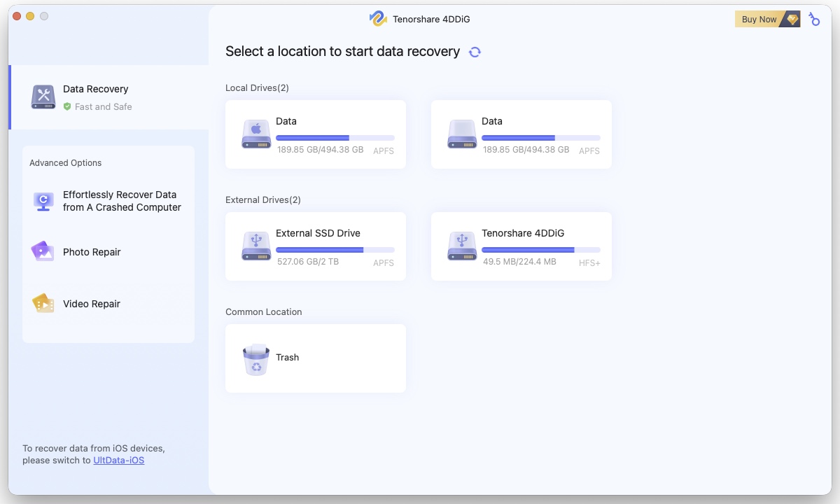Select the second Data drive icon without Apple logo
Viewport: 840px width, 504px height.
point(462,134)
